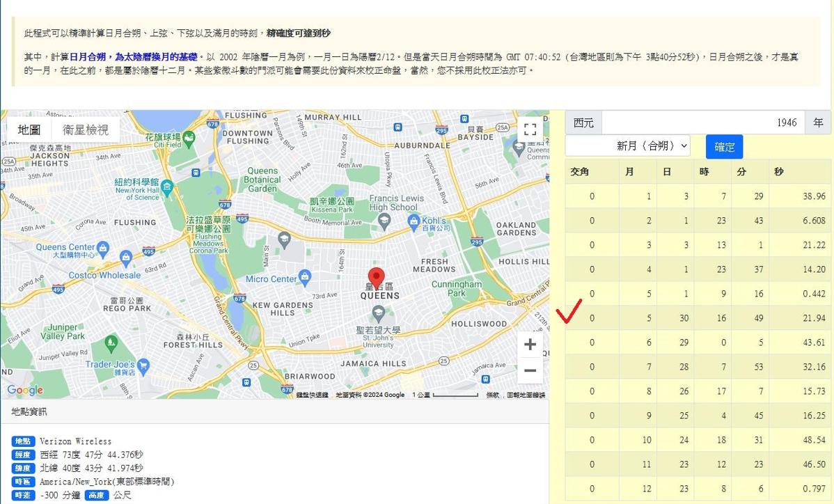Viewport: 834px width, 504px height.
Task: Click the red checkmark beside May 30 row
Action: pos(570,313)
